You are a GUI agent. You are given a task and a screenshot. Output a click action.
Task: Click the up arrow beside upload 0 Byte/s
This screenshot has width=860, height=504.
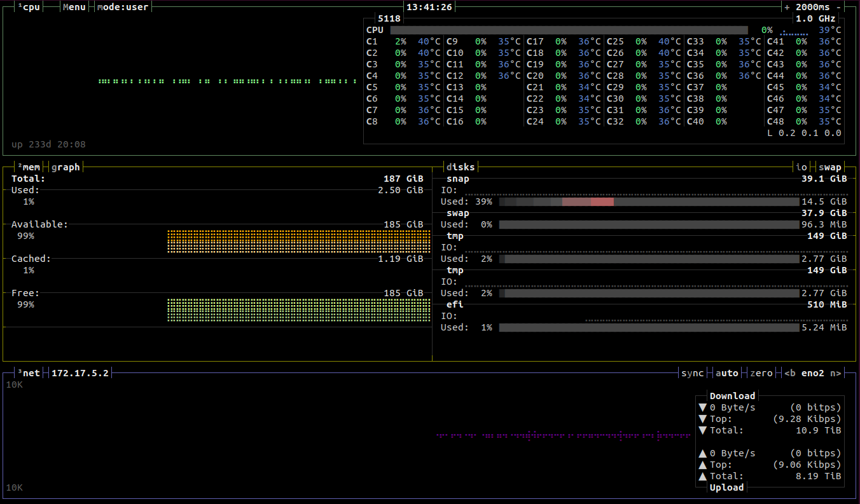pyautogui.click(x=702, y=453)
